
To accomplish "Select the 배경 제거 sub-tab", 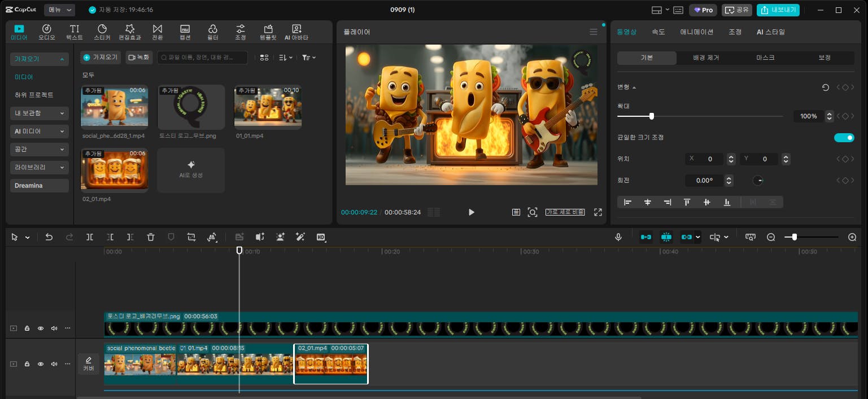I will [x=706, y=58].
